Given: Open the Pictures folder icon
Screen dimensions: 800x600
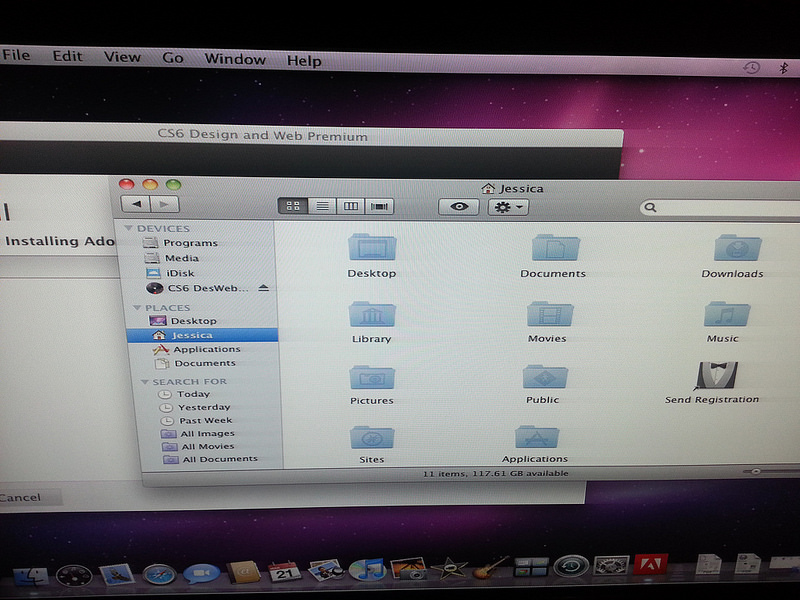Looking at the screenshot, I should point(372,377).
